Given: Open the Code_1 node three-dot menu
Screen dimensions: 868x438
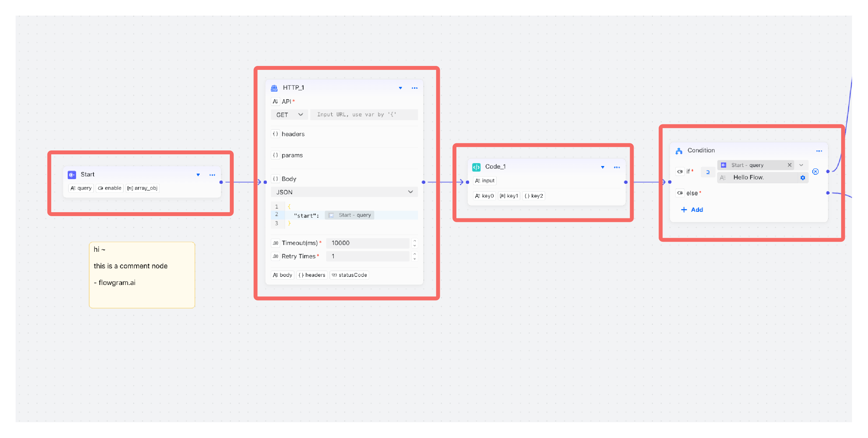Looking at the screenshot, I should point(616,167).
